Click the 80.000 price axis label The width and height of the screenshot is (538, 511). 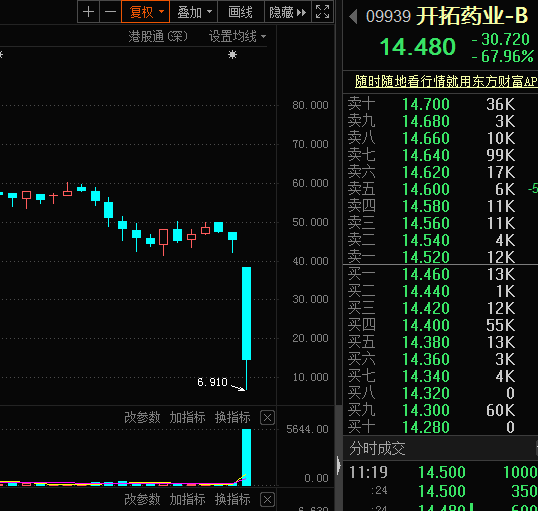click(310, 105)
